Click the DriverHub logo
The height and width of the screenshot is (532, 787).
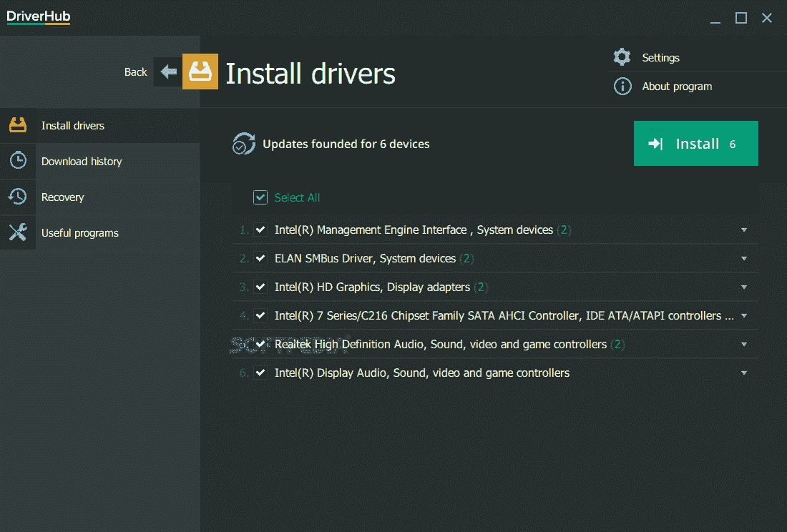click(38, 18)
